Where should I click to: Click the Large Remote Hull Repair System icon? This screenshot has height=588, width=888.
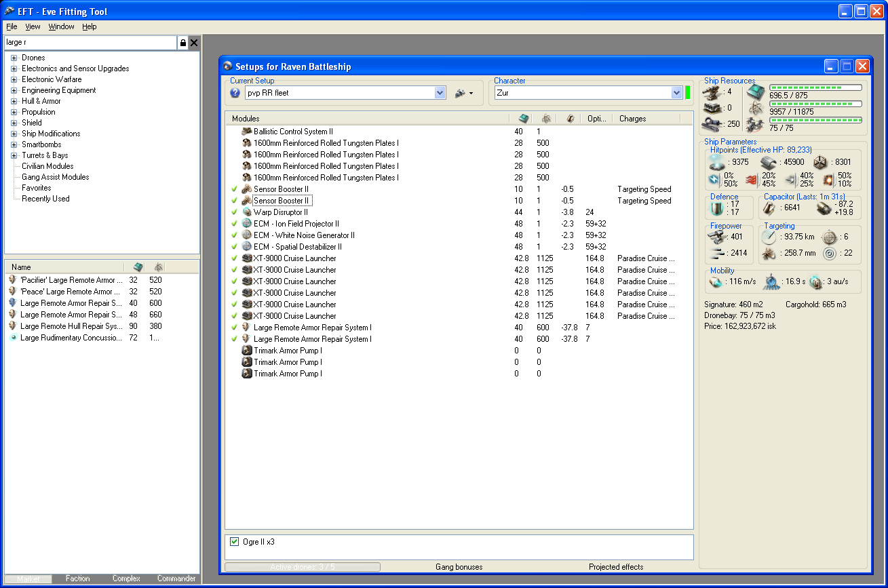[x=12, y=326]
